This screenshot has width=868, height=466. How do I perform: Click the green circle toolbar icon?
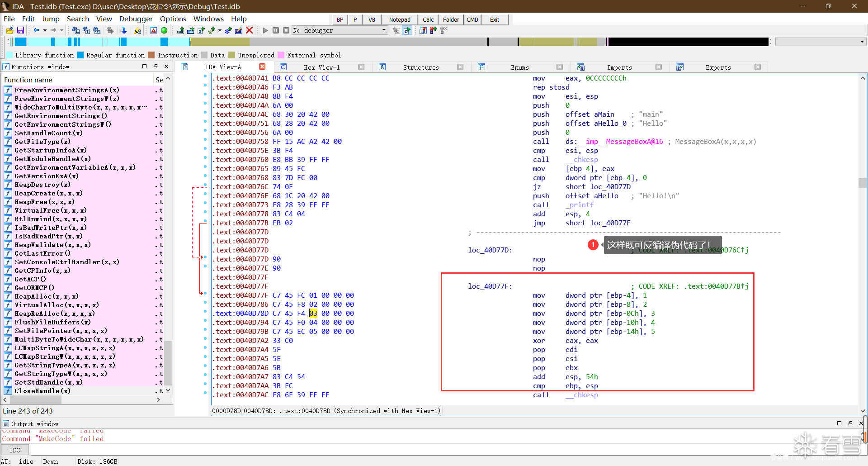pos(164,30)
